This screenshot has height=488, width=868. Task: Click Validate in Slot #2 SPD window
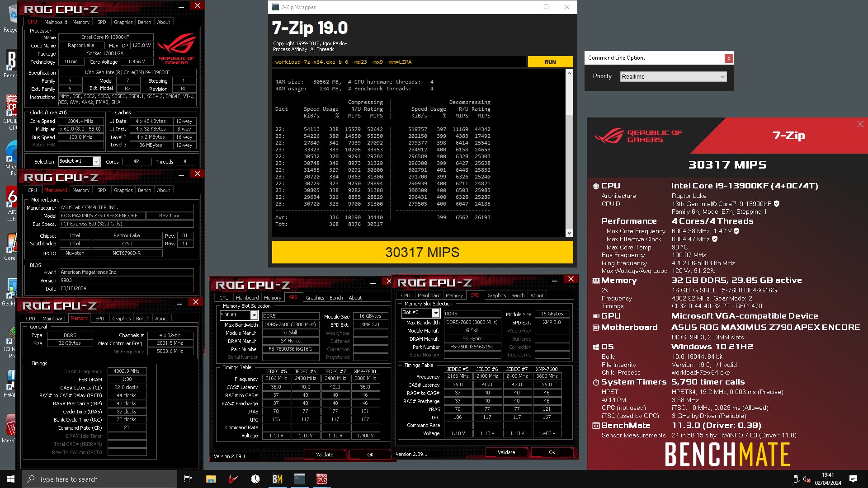pyautogui.click(x=506, y=452)
